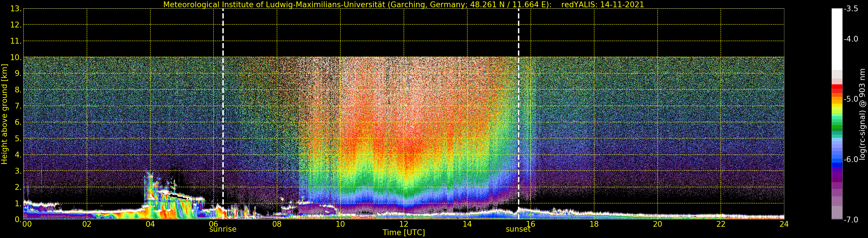
Task: Click the -6.0 colorbar tick label
Action: coord(851,159)
